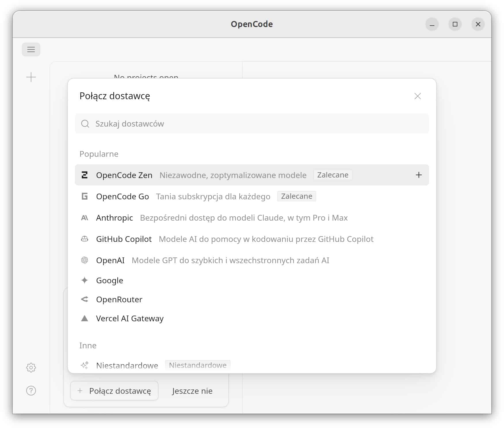
Task: Click Zalecane badge on OpenCode Go
Action: (x=297, y=196)
